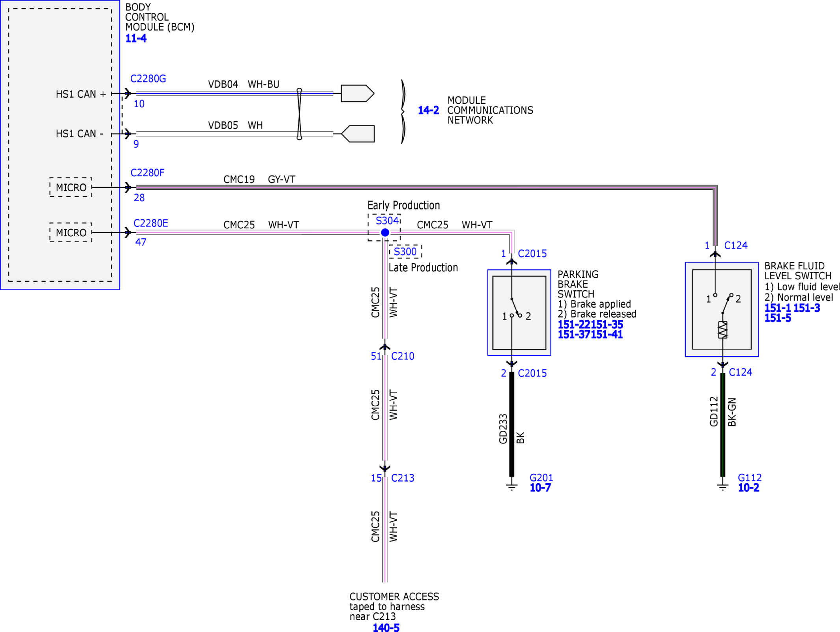Click the C2280G connector label

(x=148, y=79)
